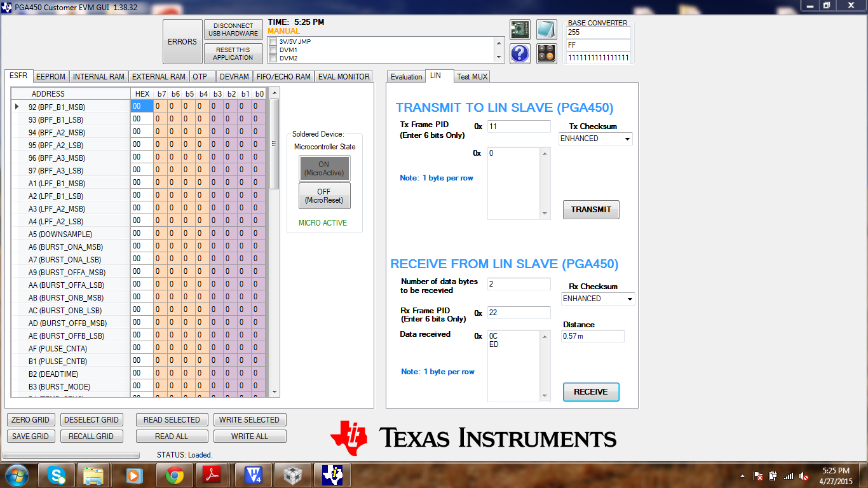The width and height of the screenshot is (868, 488).
Task: Open the notepad icon button
Action: (x=546, y=30)
